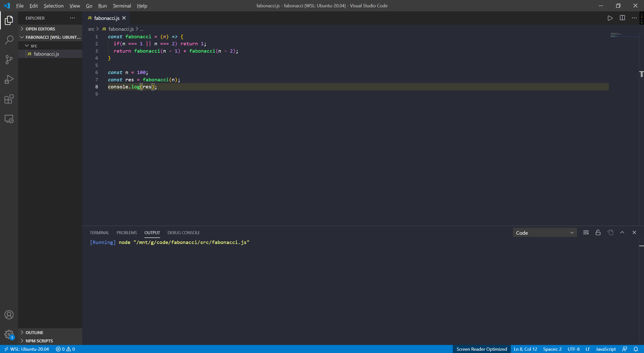Select the fabonacci.js editor tab
This screenshot has height=353, width=644.
coord(106,18)
